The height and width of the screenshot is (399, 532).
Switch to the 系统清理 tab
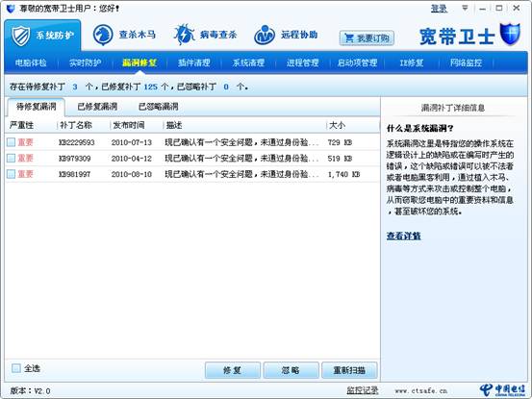248,62
